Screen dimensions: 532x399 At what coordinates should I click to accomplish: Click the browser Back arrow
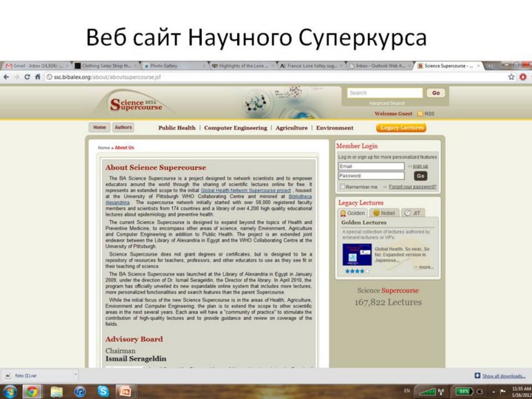tap(6, 77)
